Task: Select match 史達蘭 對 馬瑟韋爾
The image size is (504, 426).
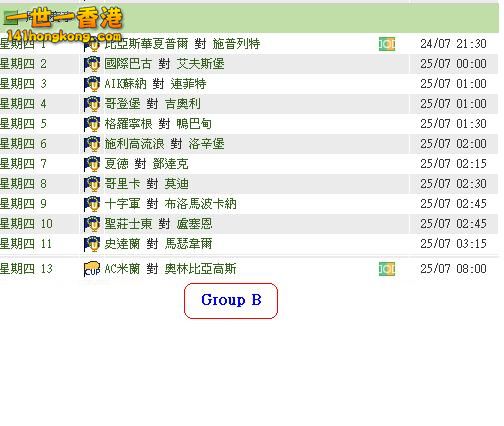Action: [x=158, y=244]
